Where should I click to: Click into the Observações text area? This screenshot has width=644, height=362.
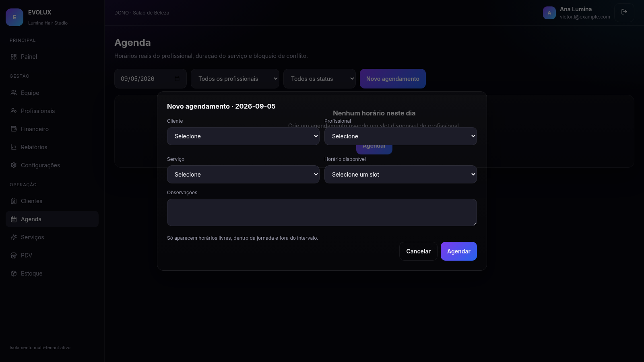click(322, 212)
